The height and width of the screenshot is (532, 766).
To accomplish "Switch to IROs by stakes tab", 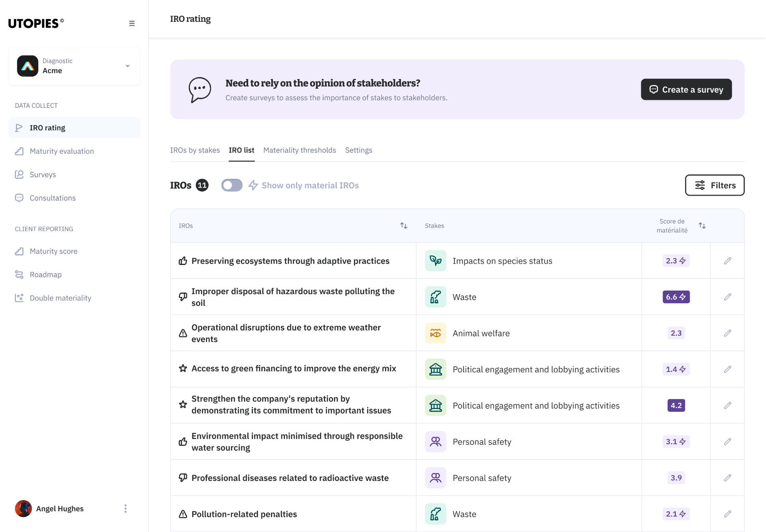I will point(195,150).
